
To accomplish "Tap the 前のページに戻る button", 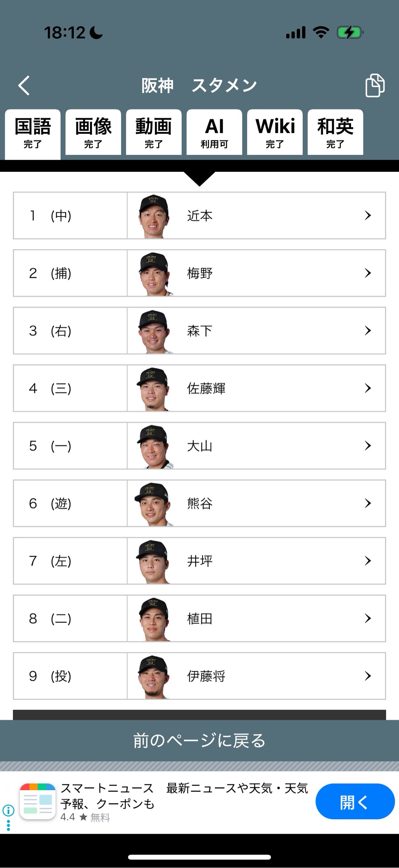I will [199, 741].
